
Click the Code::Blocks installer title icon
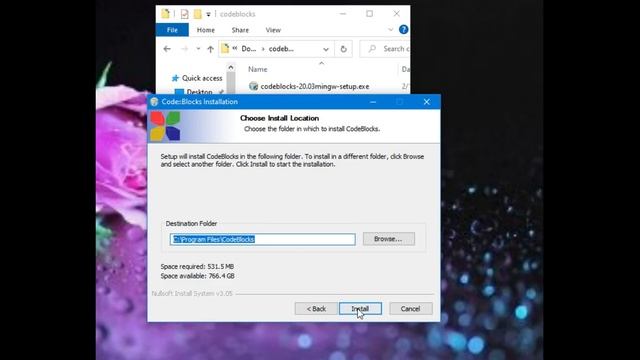click(154, 102)
